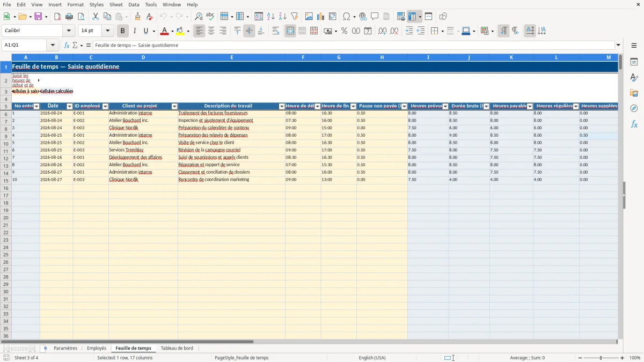The height and width of the screenshot is (362, 644).
Task: Cut the selection with scissors icon
Action: tap(96, 17)
